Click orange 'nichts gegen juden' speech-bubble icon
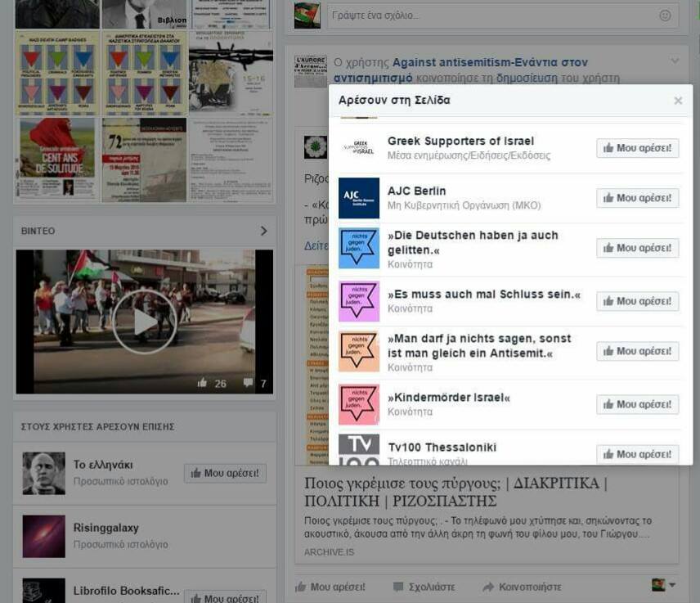Screen dimensions: 700x603 tap(359, 352)
